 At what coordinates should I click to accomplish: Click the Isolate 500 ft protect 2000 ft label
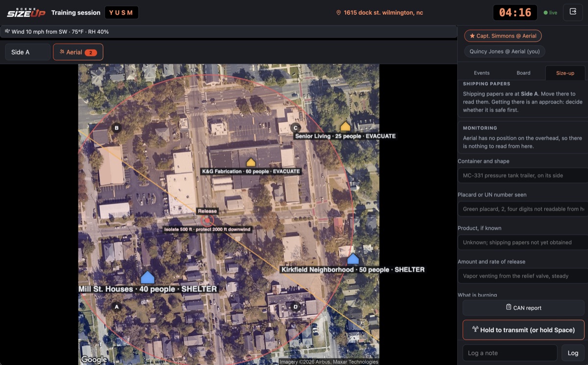coord(207,230)
